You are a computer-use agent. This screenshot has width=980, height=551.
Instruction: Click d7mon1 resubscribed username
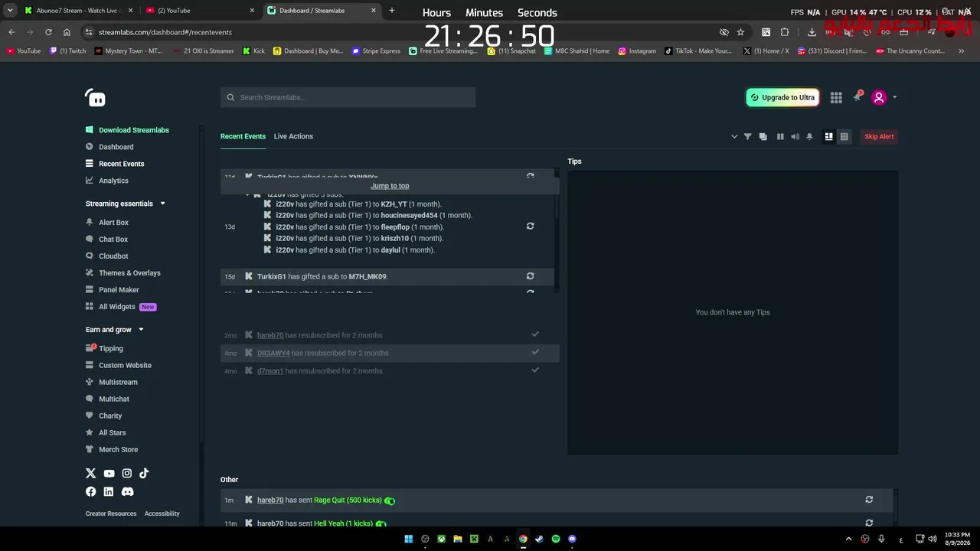point(270,370)
